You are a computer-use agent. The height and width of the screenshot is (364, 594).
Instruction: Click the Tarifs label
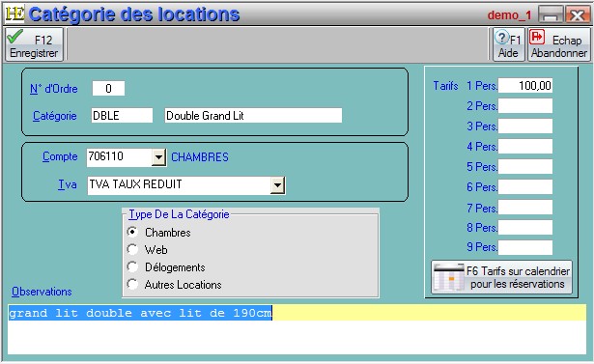point(446,86)
